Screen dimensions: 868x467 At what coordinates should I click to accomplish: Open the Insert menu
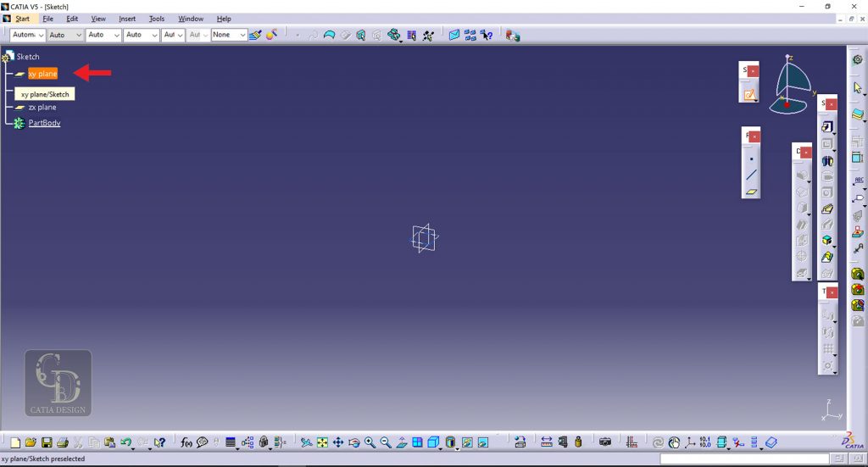(127, 19)
